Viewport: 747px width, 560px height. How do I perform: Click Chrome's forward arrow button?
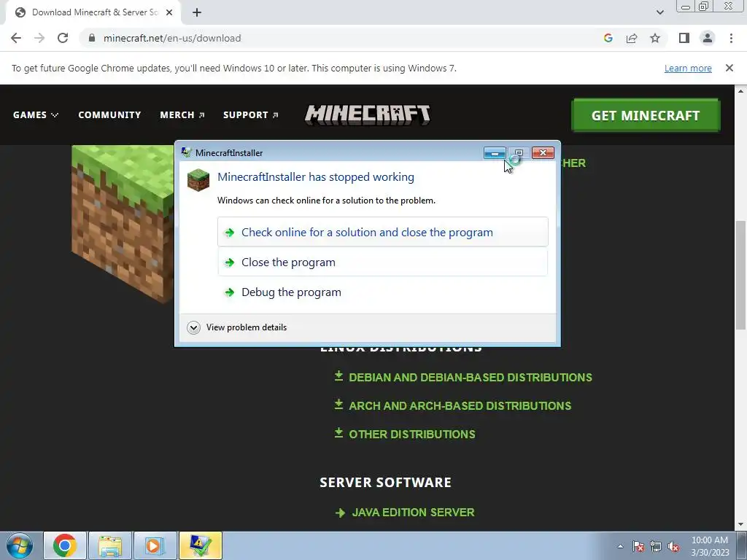tap(39, 38)
